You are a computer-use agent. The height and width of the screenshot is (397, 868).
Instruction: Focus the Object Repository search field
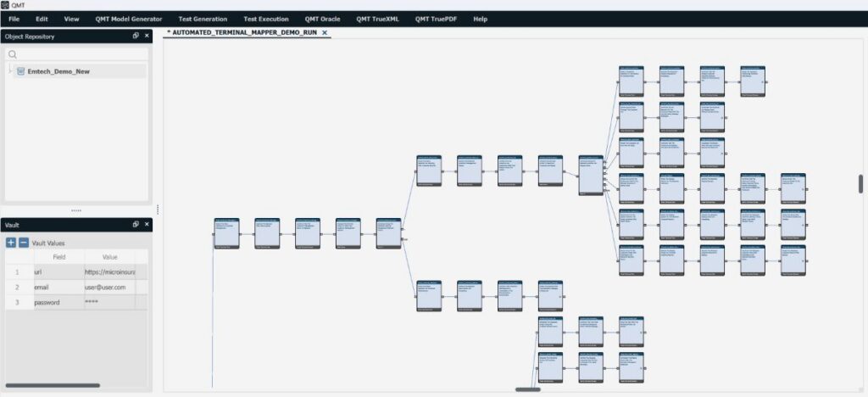tap(77, 54)
